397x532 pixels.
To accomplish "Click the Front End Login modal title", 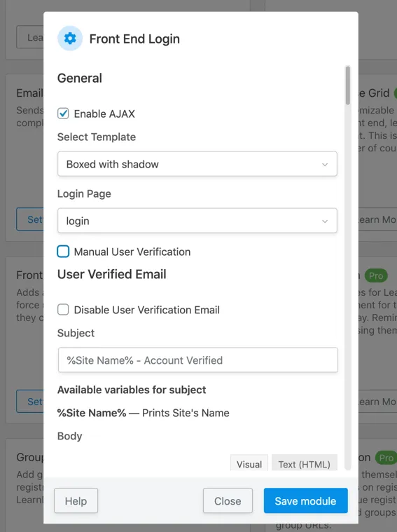I will (134, 39).
